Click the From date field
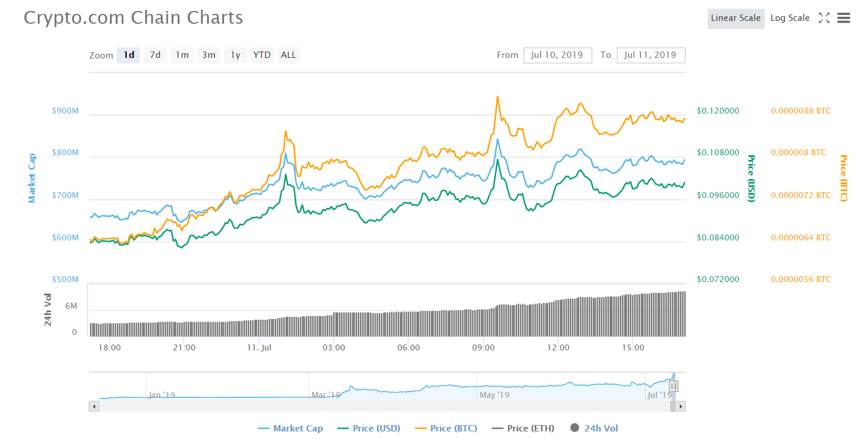 [558, 55]
